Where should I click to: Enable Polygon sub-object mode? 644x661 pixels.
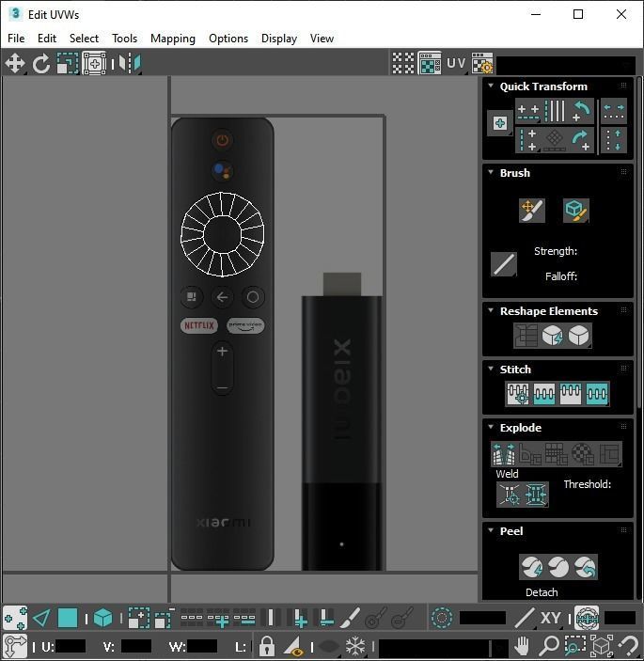(x=68, y=619)
